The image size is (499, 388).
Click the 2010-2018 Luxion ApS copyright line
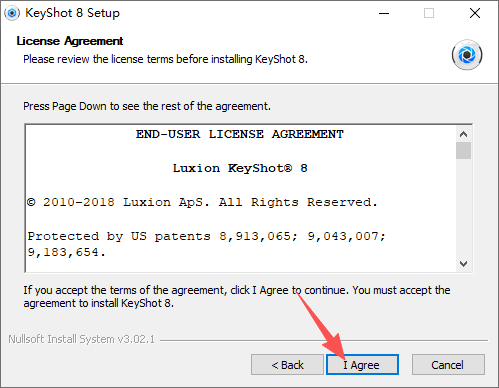tap(202, 202)
